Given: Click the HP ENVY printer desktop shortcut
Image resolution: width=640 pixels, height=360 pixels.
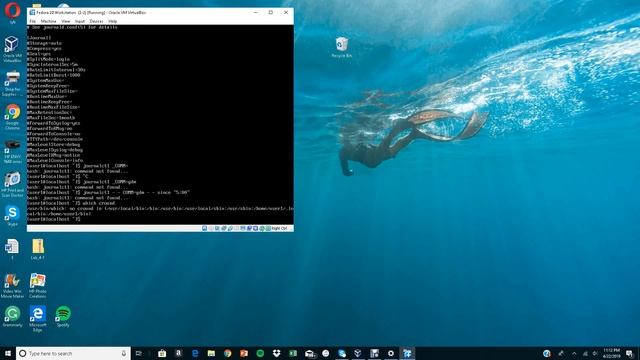Looking at the screenshot, I should pos(12,151).
